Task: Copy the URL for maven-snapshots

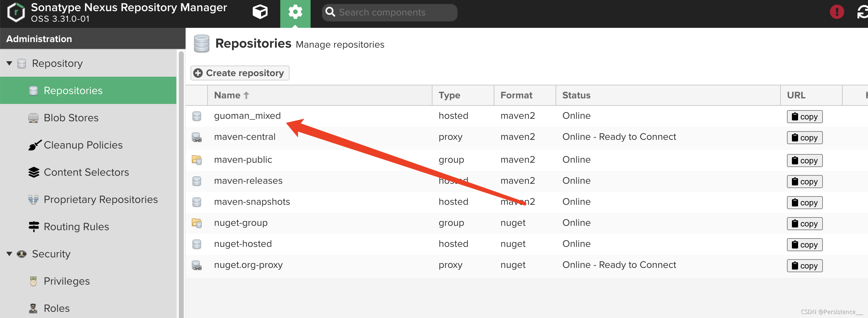Action: (x=804, y=203)
